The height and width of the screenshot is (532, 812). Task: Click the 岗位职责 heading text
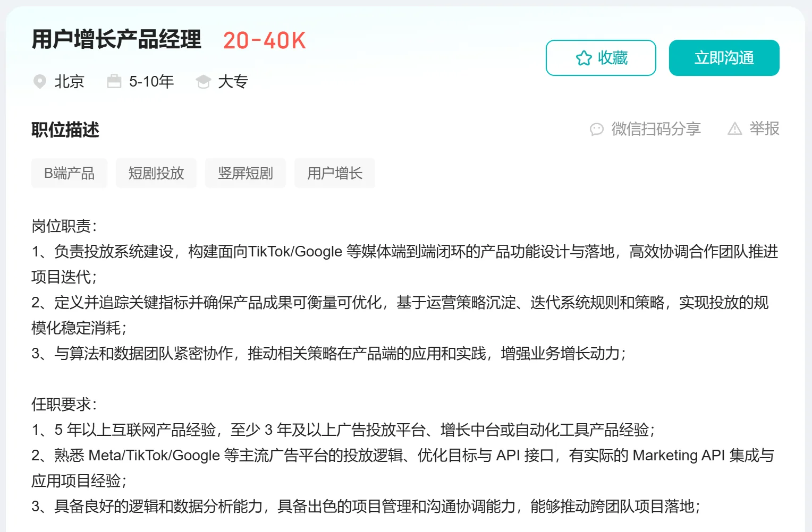(x=64, y=226)
